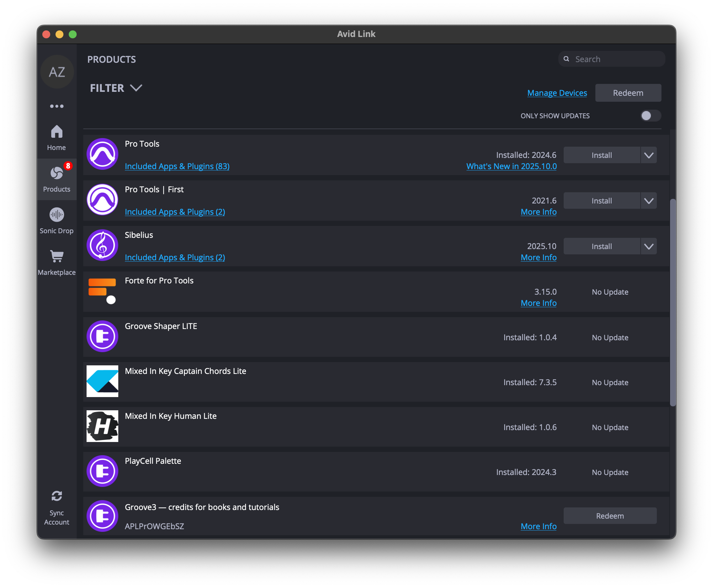Open the Marketplace cart icon
713x588 pixels.
[56, 256]
